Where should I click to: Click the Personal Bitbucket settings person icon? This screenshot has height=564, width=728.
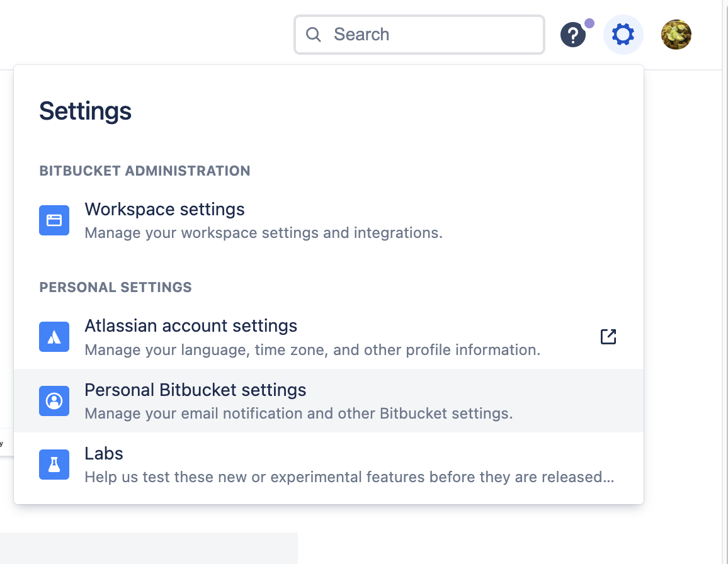[54, 401]
